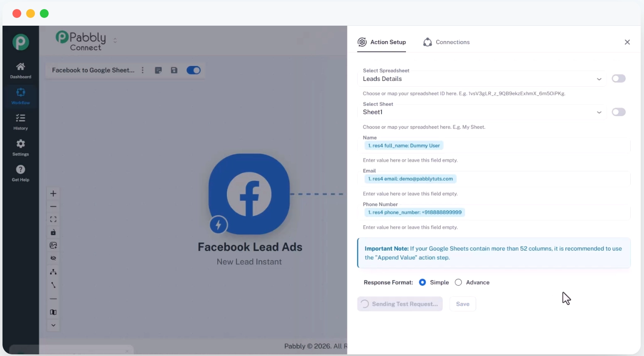Viewport: 644px width, 356px height.
Task: Toggle map mode for Select Spreadsheet
Action: (619, 78)
